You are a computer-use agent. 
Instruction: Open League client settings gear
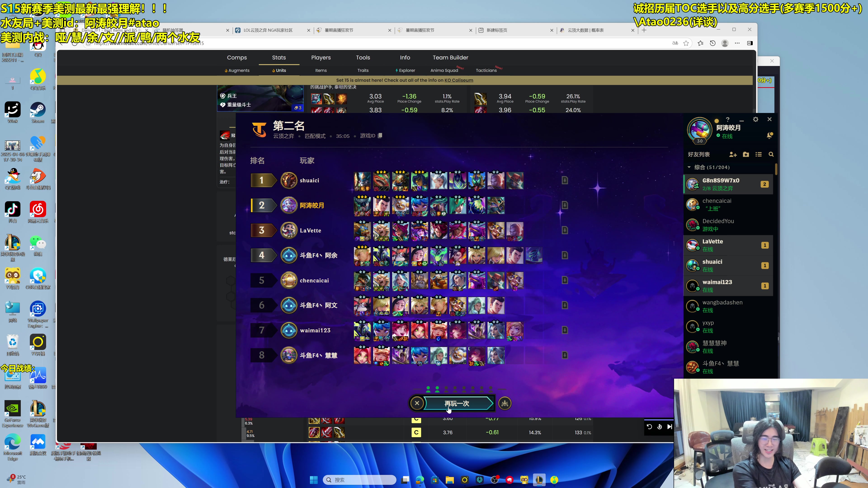(x=755, y=119)
